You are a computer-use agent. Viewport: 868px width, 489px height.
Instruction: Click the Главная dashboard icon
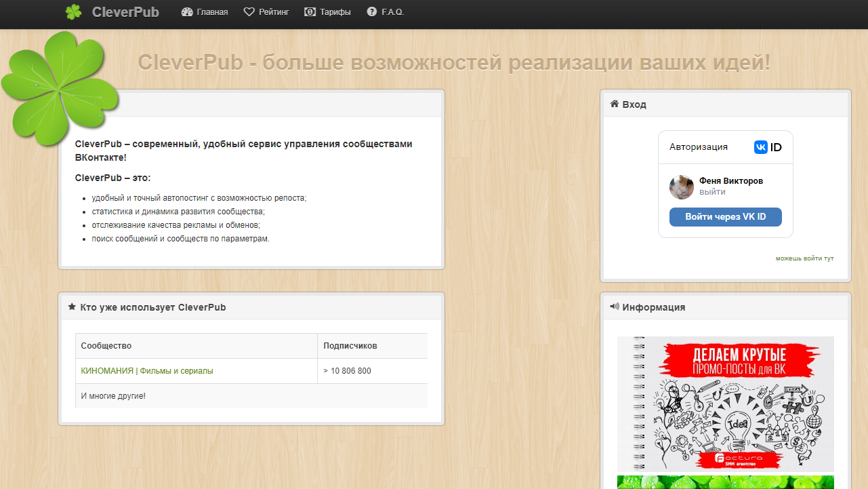tap(187, 12)
